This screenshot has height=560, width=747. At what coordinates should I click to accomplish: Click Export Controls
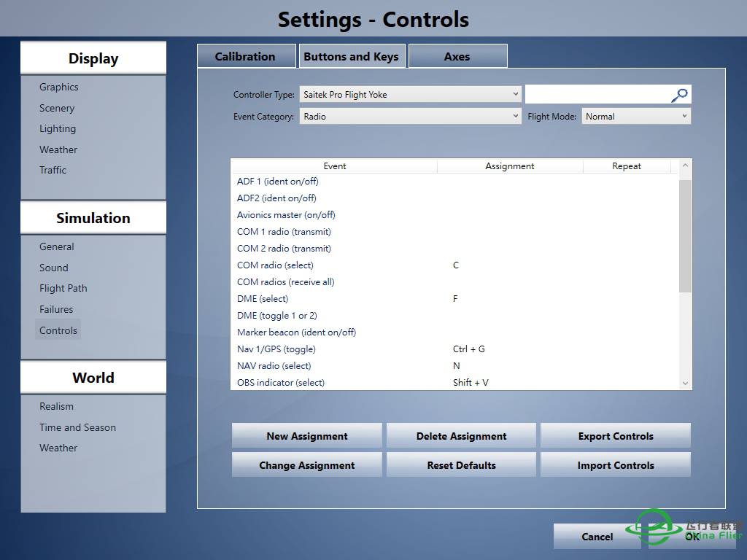pyautogui.click(x=616, y=436)
